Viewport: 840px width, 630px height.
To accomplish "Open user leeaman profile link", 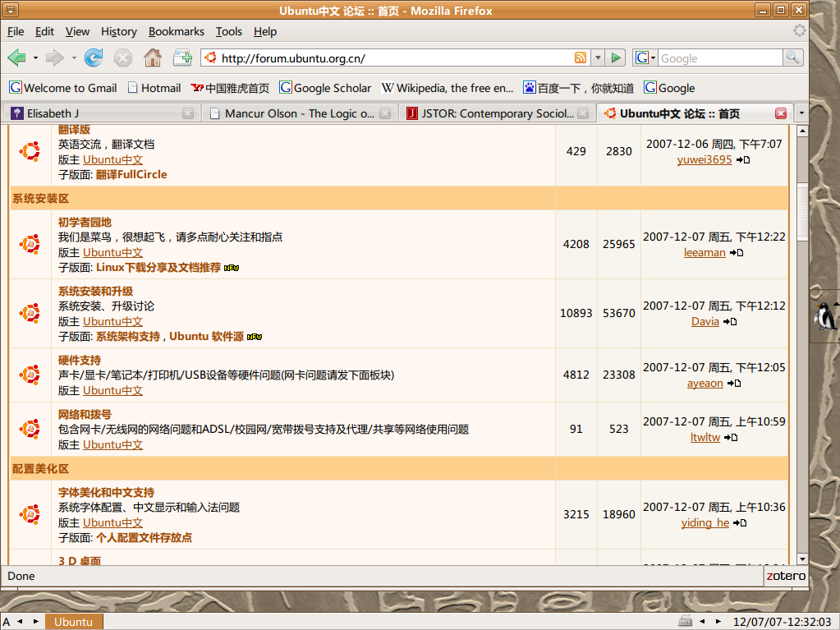I will [x=705, y=252].
